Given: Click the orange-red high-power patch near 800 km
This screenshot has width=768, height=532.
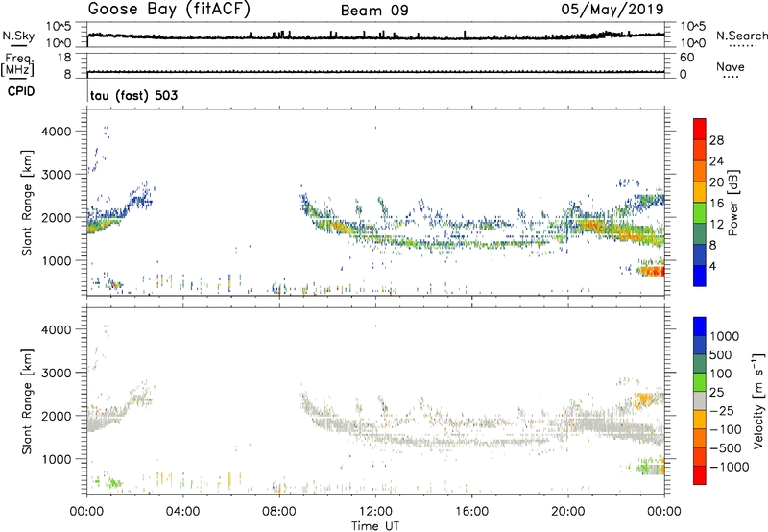Looking at the screenshot, I should tap(652, 271).
